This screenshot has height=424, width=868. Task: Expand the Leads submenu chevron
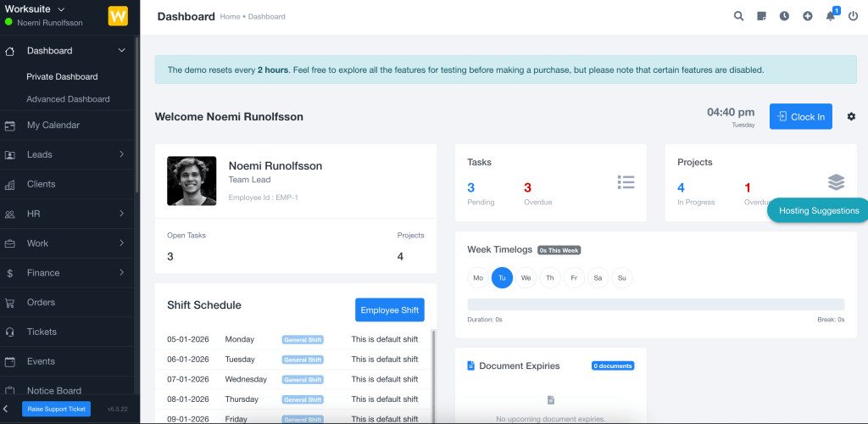pyautogui.click(x=122, y=154)
